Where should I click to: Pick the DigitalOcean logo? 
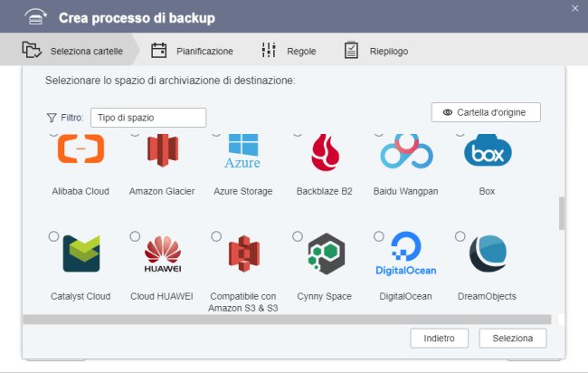pyautogui.click(x=406, y=253)
